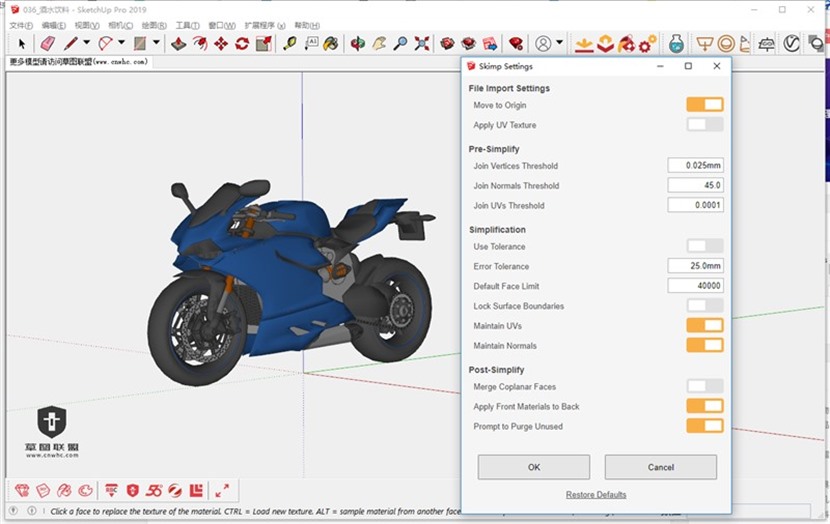Pick the Scale tool
The width and height of the screenshot is (830, 524).
[264, 43]
